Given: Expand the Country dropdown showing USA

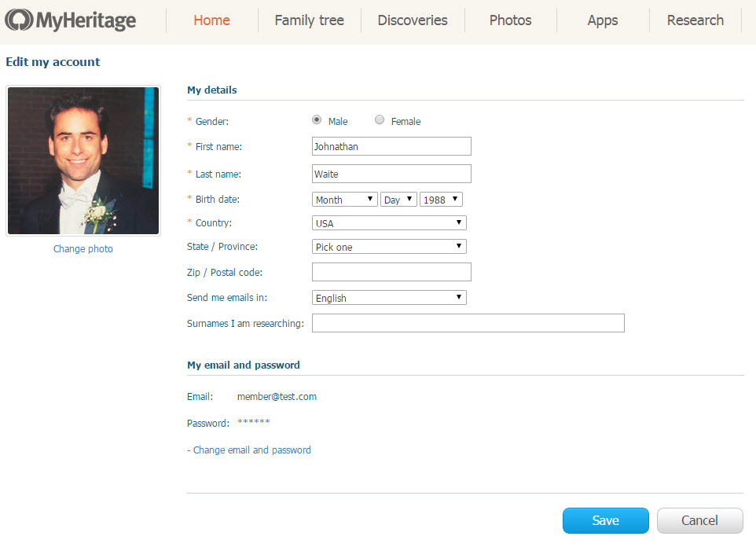Looking at the screenshot, I should (x=389, y=223).
